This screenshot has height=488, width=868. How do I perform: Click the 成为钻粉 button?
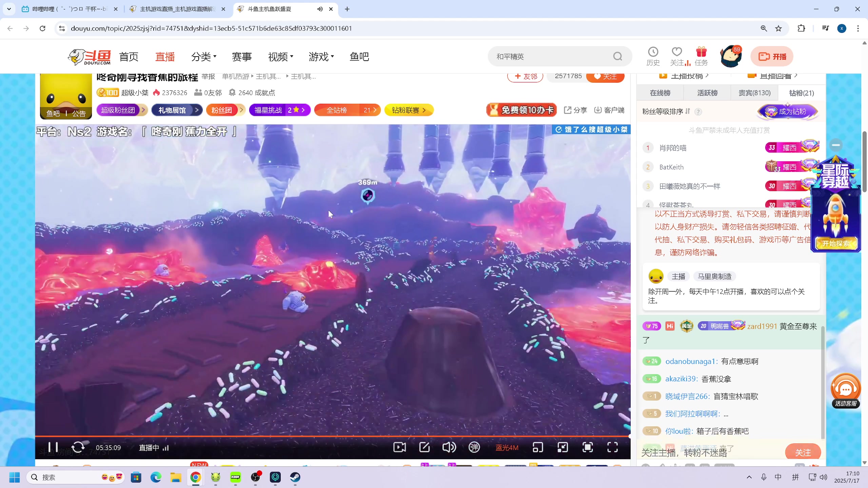pyautogui.click(x=788, y=111)
